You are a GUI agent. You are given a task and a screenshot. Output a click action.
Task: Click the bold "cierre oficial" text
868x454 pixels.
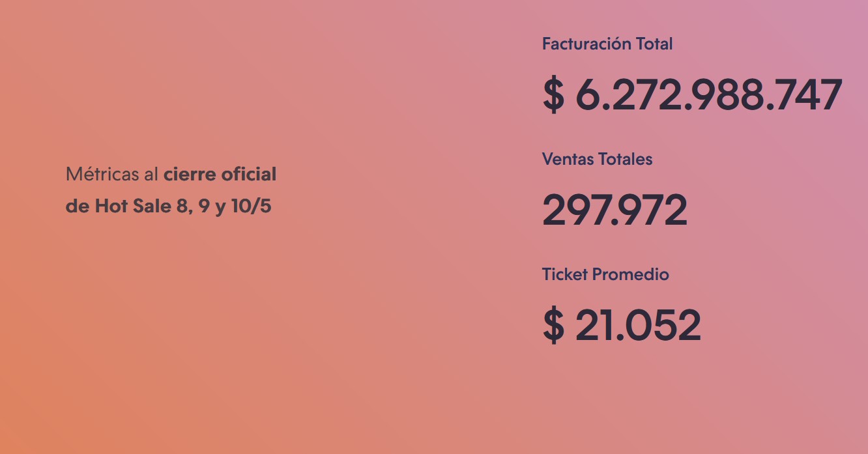(x=220, y=175)
